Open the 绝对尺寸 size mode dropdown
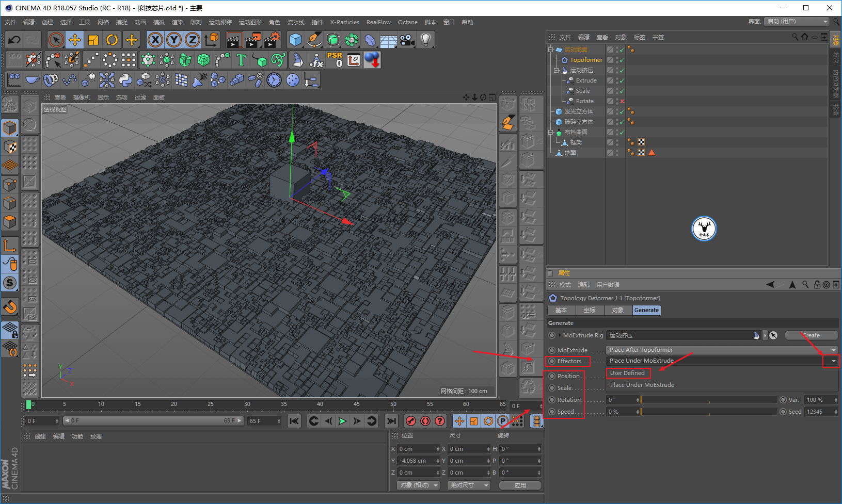The width and height of the screenshot is (842, 504). [x=469, y=485]
